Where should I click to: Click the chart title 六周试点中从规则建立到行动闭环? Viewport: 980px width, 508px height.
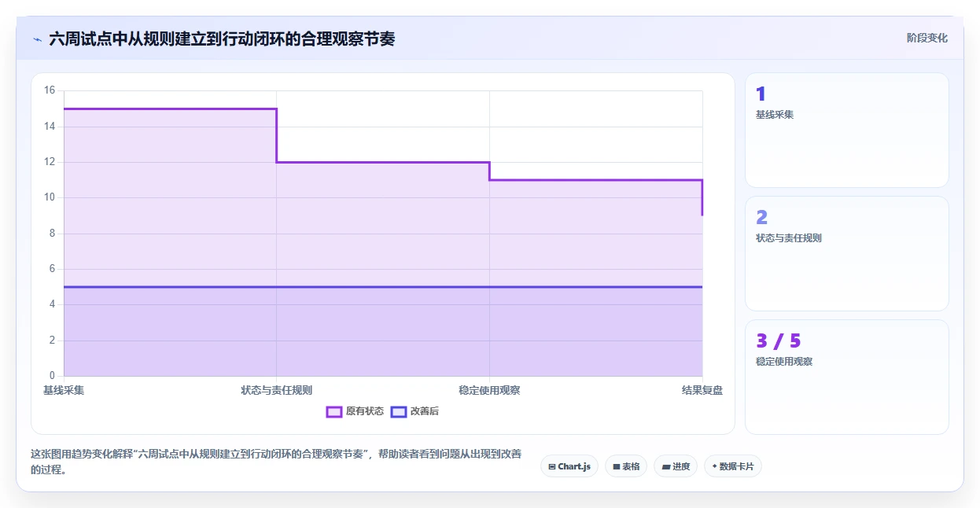coord(222,39)
